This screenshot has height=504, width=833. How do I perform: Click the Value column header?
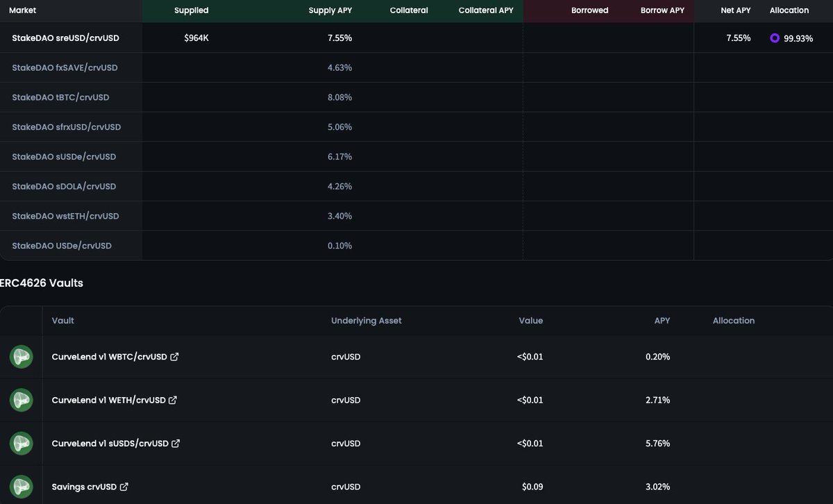(x=531, y=321)
